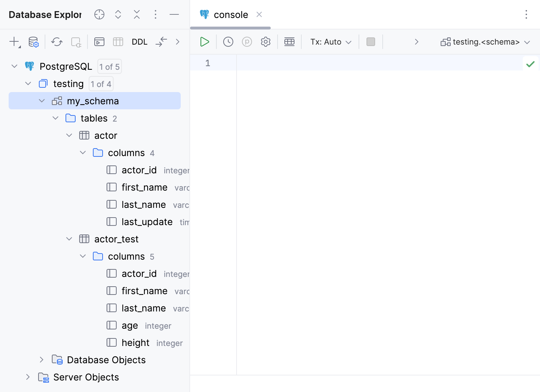540x392 pixels.
Task: Open the Database Explorer options kebab menu
Action: click(x=155, y=14)
